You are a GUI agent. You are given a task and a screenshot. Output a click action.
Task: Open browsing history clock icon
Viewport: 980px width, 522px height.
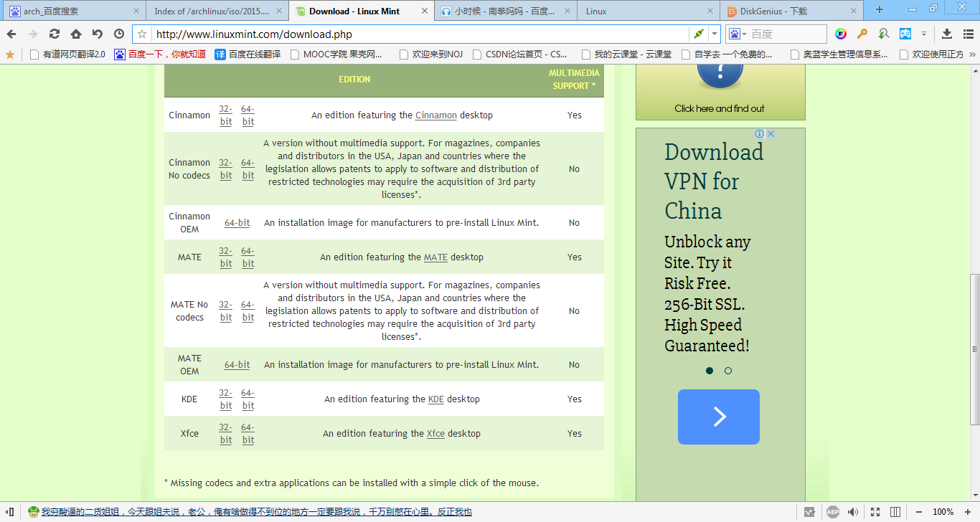pos(119,34)
